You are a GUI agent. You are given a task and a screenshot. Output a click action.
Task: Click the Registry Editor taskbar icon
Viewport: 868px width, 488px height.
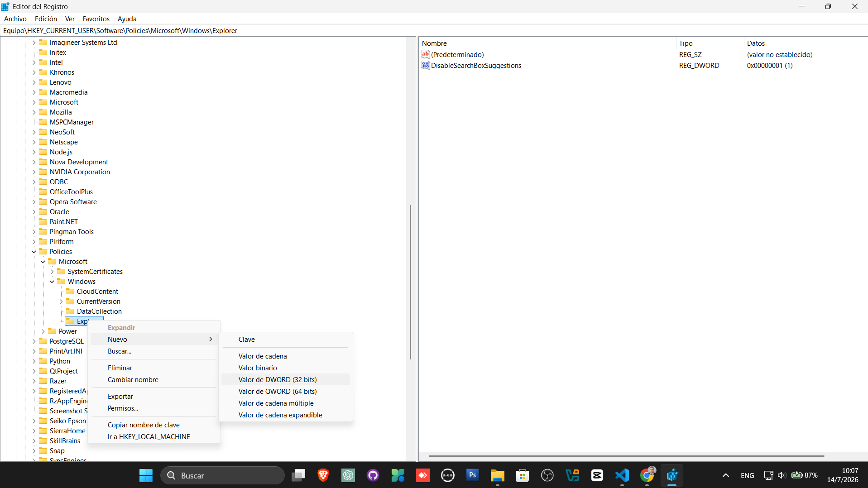672,475
